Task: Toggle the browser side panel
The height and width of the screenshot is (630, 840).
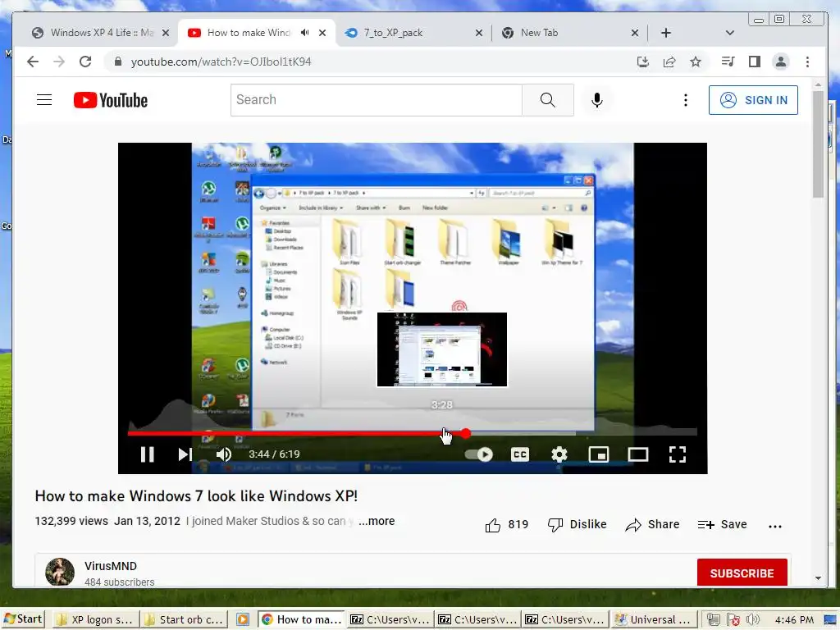Action: (x=755, y=62)
